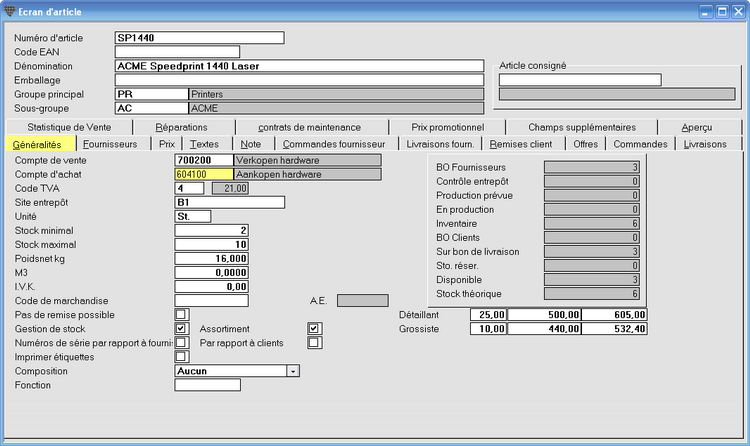Switch to the Aperçu tab
This screenshot has height=446, width=750.
(x=697, y=127)
